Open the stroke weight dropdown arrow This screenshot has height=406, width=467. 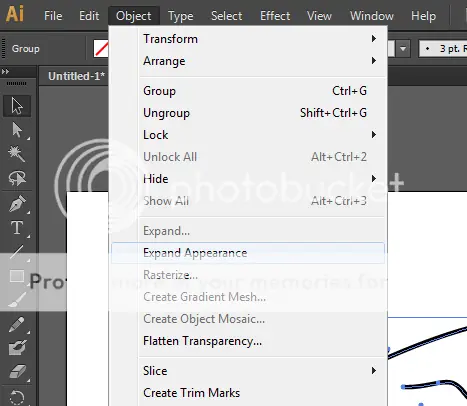tap(403, 49)
